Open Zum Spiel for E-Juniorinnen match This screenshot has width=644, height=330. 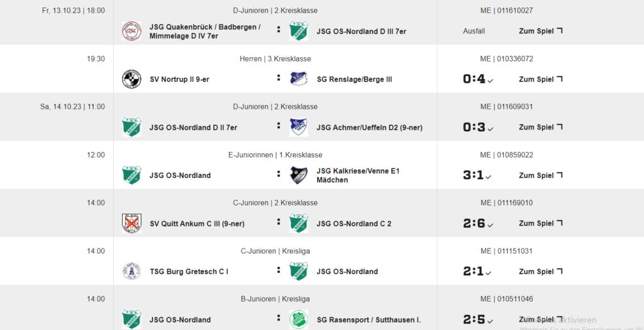click(540, 175)
